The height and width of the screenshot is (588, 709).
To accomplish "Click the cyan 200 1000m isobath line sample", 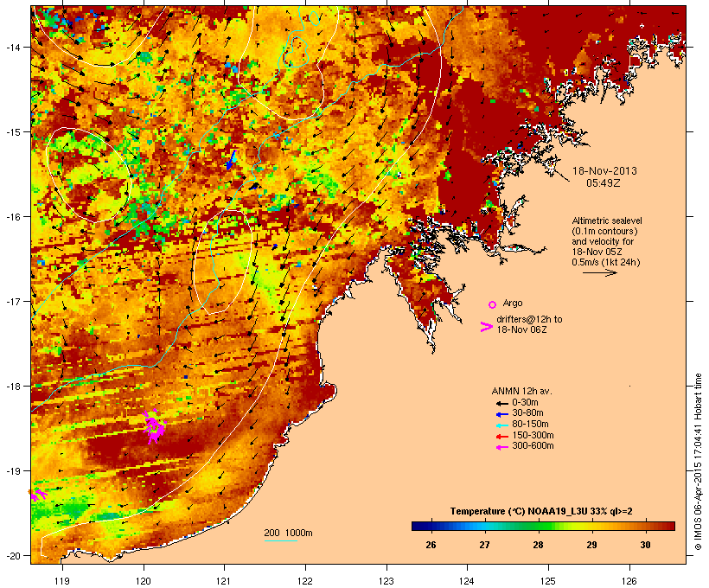I will pos(281,540).
